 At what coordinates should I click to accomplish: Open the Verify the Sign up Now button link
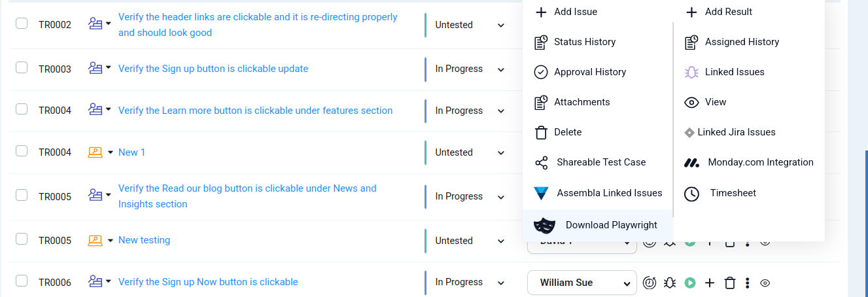(x=208, y=282)
